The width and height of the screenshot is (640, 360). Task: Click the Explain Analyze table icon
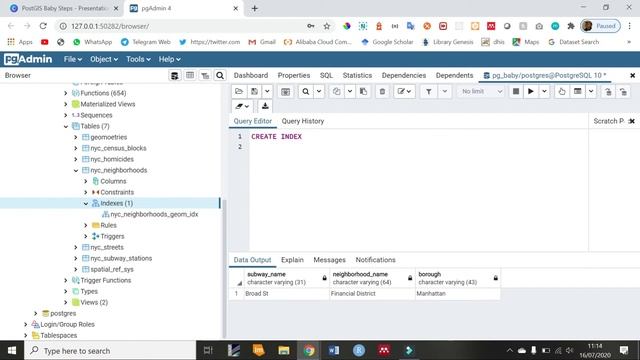578,91
